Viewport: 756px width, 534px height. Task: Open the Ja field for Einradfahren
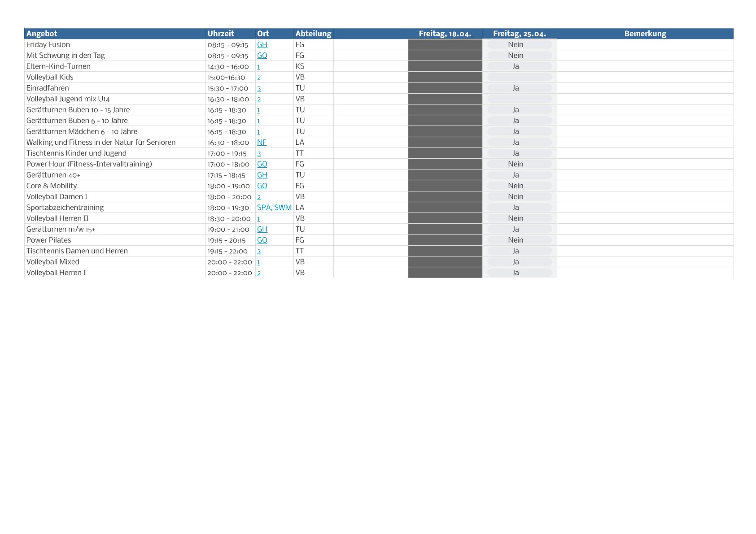coord(520,88)
